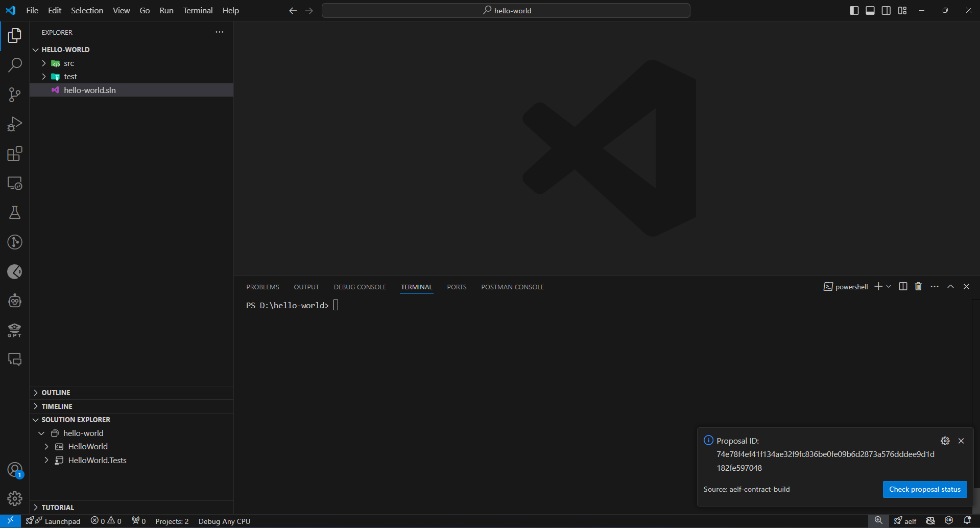Open the GPT view in activity bar
Image resolution: width=980 pixels, height=528 pixels.
[15, 330]
